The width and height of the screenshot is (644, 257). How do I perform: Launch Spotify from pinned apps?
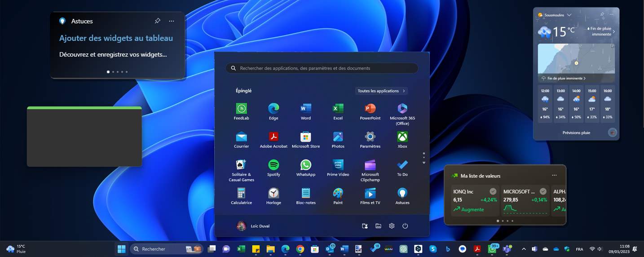tap(273, 168)
